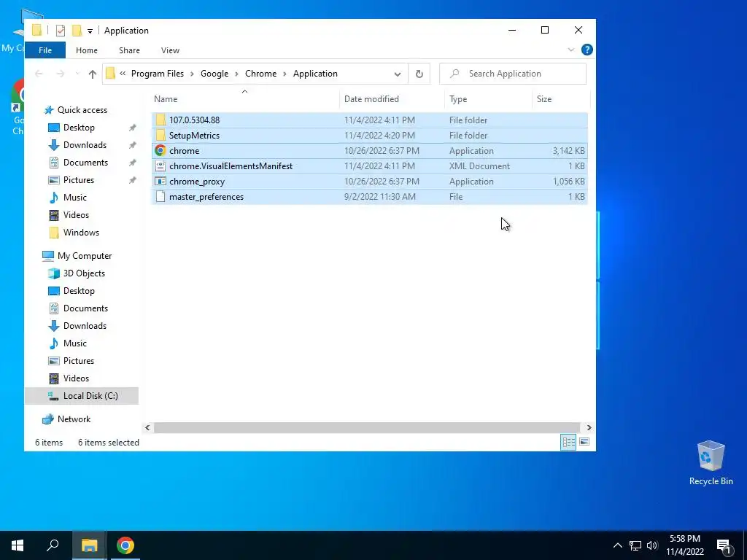Click the Application breadcrumb segment
Screen dimensions: 747x560
pos(315,74)
